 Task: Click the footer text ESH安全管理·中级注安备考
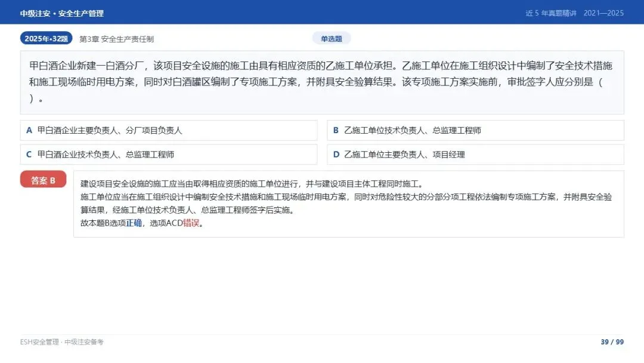(61, 342)
